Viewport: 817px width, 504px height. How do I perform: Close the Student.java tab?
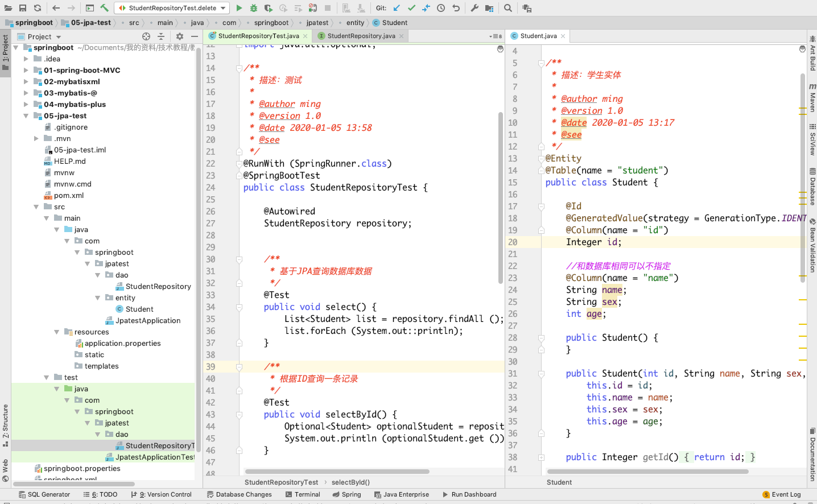[563, 36]
